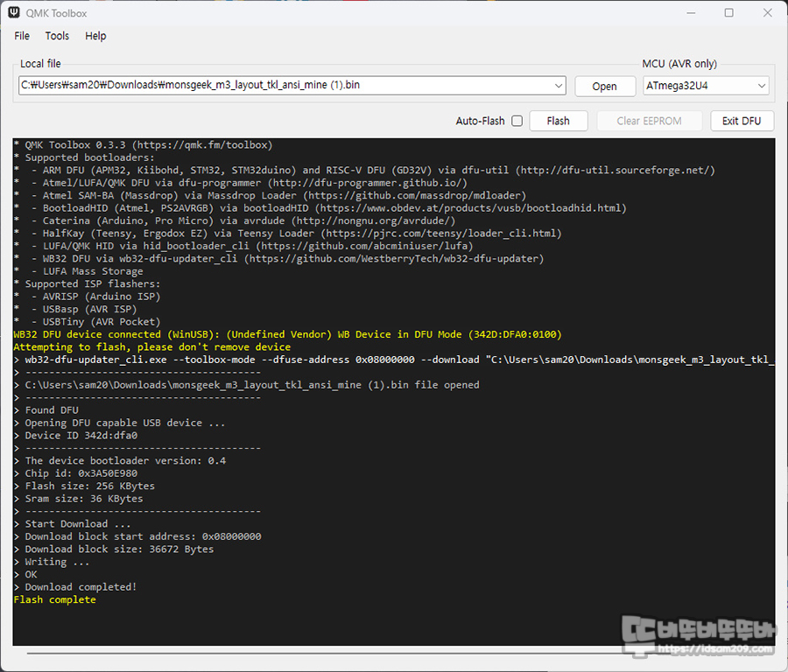Click the 'WB32 DFU via wb32-dfu-updater_cli' line
The height and width of the screenshot is (672, 788).
point(279,259)
